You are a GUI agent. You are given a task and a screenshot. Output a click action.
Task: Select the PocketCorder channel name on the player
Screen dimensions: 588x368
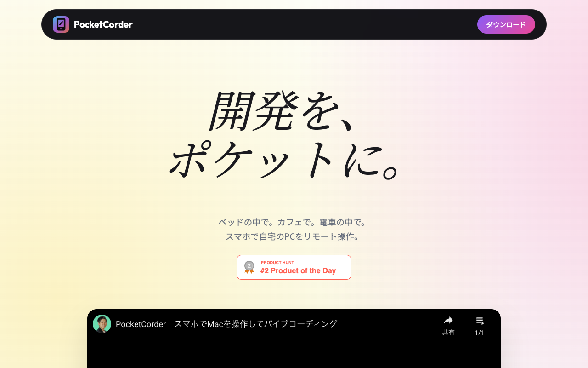pyautogui.click(x=141, y=324)
